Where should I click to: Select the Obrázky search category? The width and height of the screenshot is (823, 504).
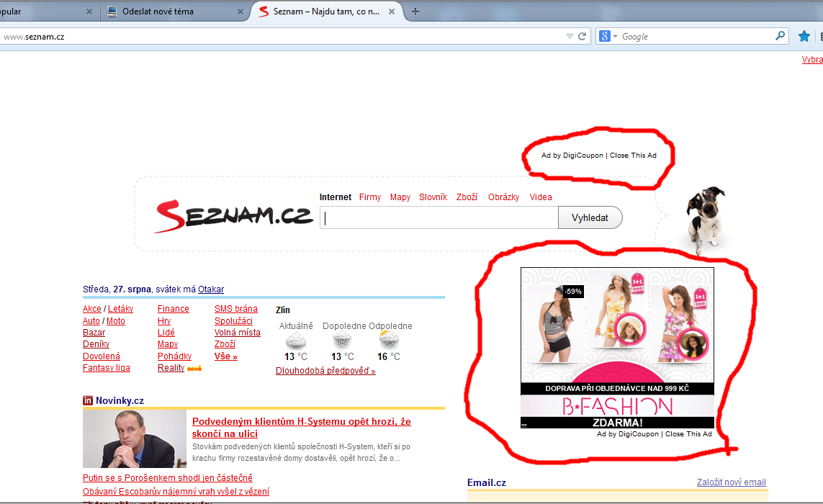pyautogui.click(x=503, y=197)
